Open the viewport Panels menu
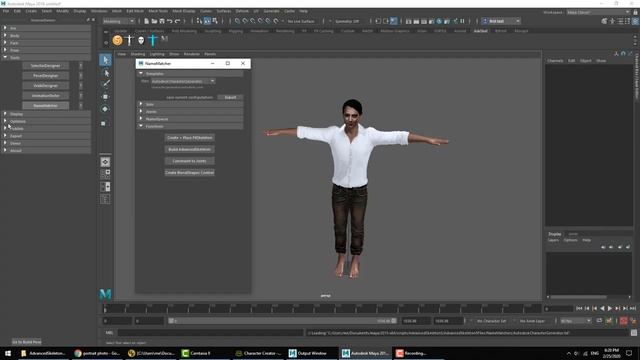This screenshot has width=640, height=360. [210, 54]
